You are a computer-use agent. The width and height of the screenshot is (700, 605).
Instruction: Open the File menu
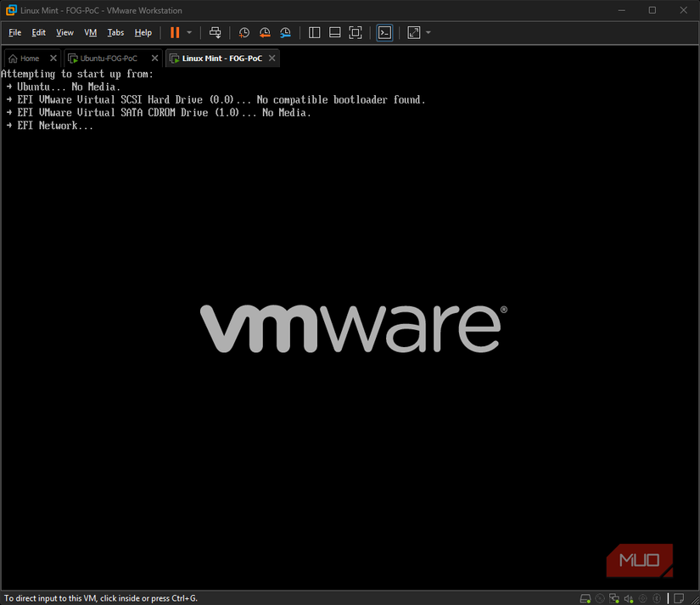coord(14,32)
